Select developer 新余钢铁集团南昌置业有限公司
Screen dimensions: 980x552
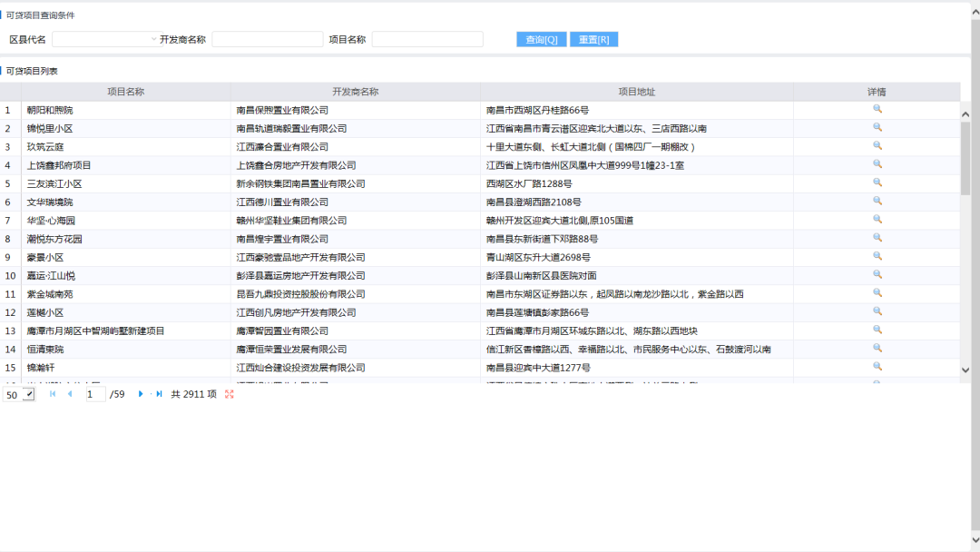coord(300,183)
